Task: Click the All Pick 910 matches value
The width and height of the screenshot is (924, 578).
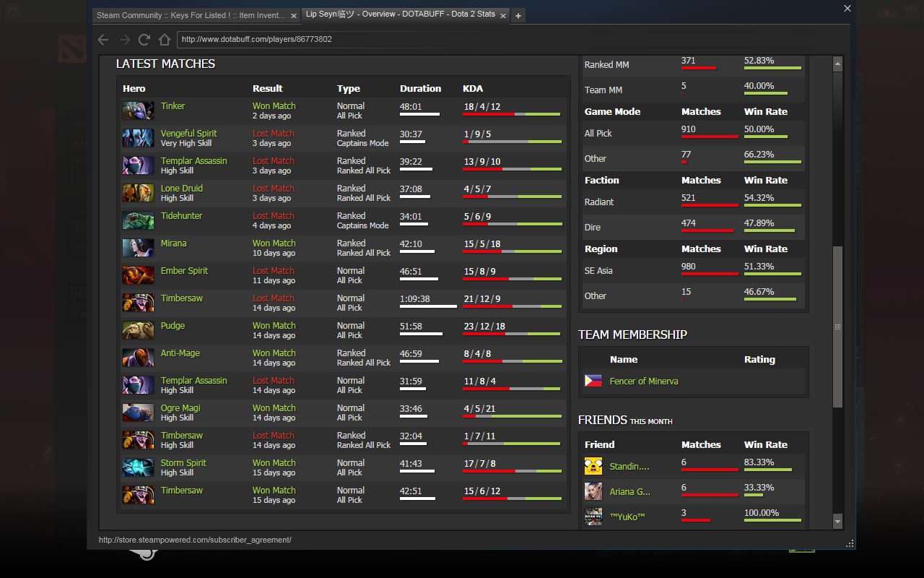Action: coord(689,129)
